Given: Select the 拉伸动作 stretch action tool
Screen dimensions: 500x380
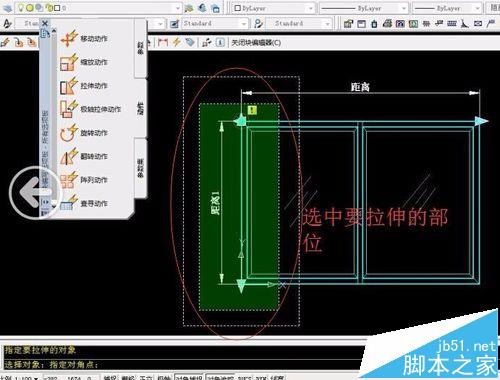Looking at the screenshot, I should (x=84, y=86).
